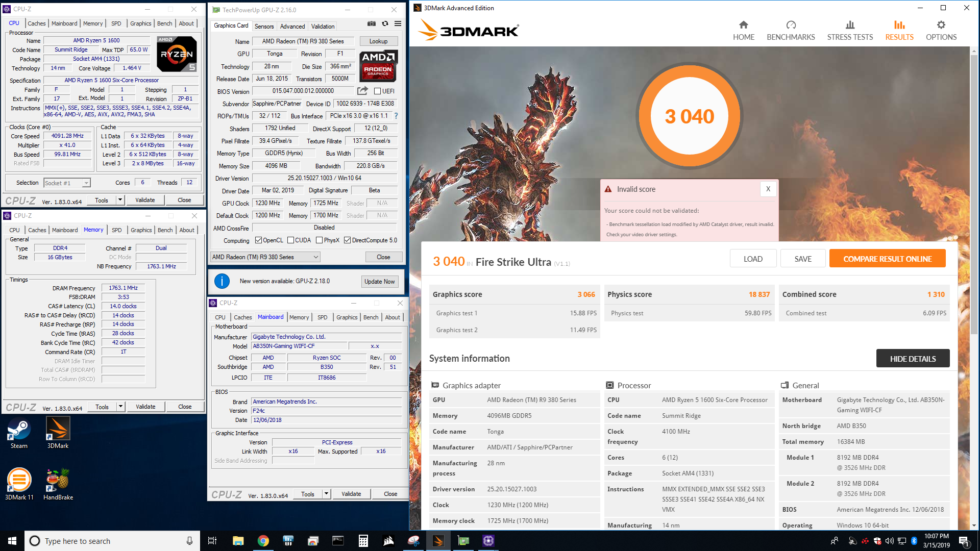Open About tab in CPU-Z Memory window
Screen dimensions: 980x551
(x=187, y=230)
